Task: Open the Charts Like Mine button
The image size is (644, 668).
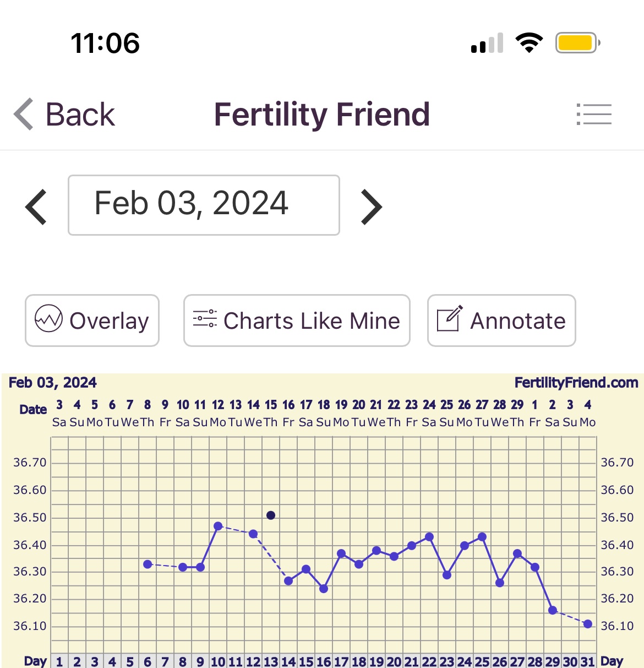Action: click(x=297, y=321)
